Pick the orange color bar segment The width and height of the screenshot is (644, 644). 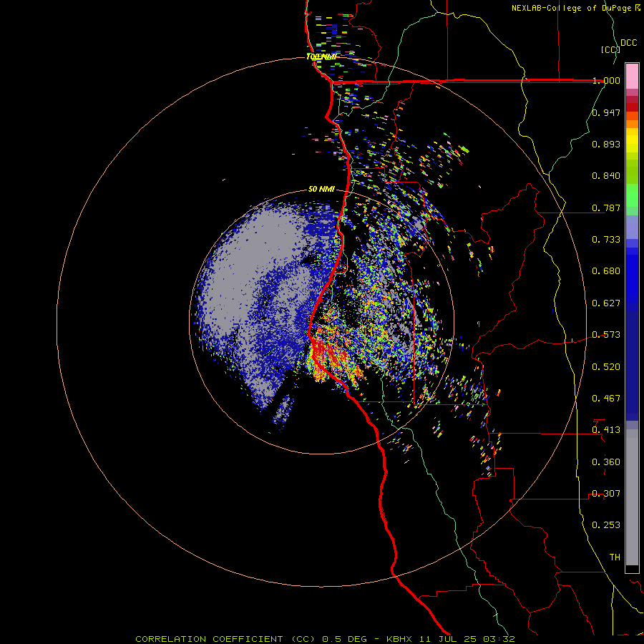click(x=632, y=124)
